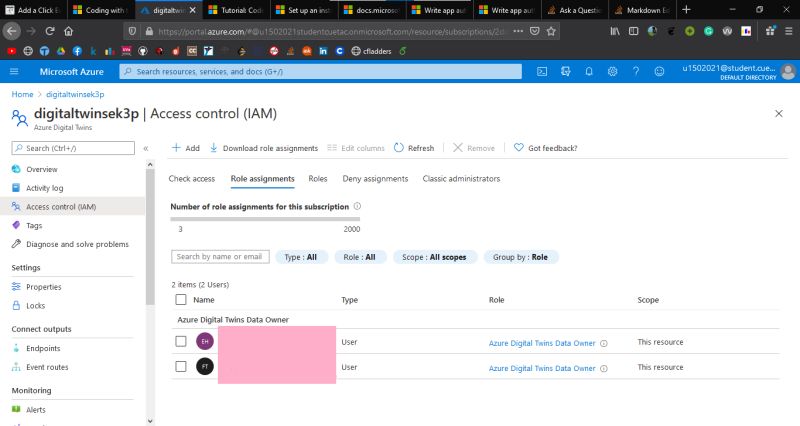Switch to the Markdown Ed browser tab
The height and width of the screenshot is (426, 800).
(x=642, y=10)
